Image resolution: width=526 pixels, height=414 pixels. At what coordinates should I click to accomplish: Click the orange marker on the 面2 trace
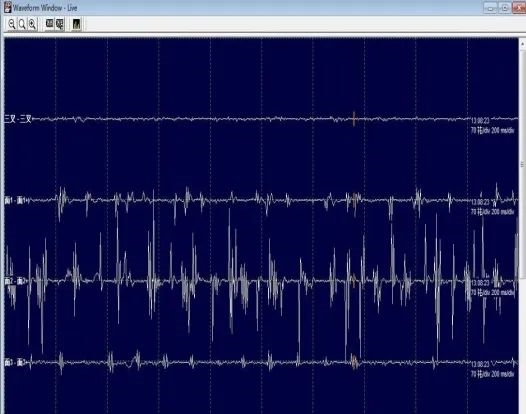354,280
